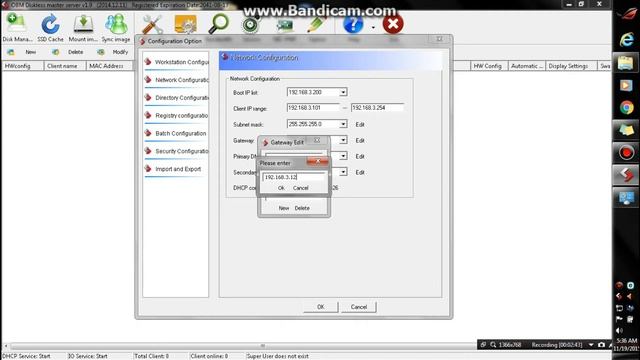640x360 pixels.
Task: Open Internet Explorer from the taskbar
Action: tap(626, 39)
